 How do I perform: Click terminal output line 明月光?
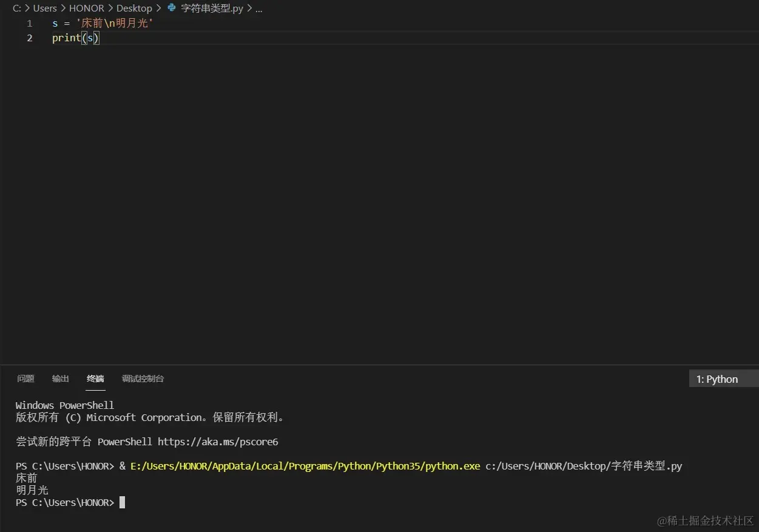[32, 490]
